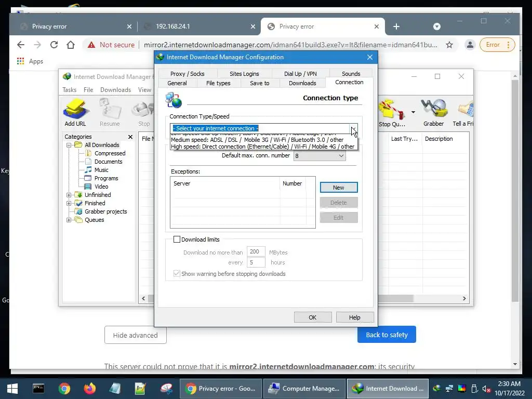Switch to Computer Management taskbar item
The height and width of the screenshot is (399, 532).
click(304, 389)
